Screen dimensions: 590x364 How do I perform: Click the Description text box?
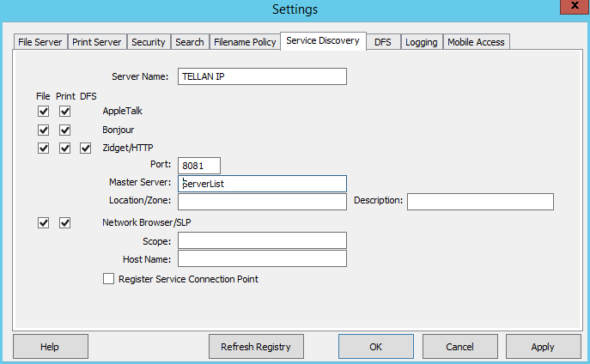tap(480, 202)
